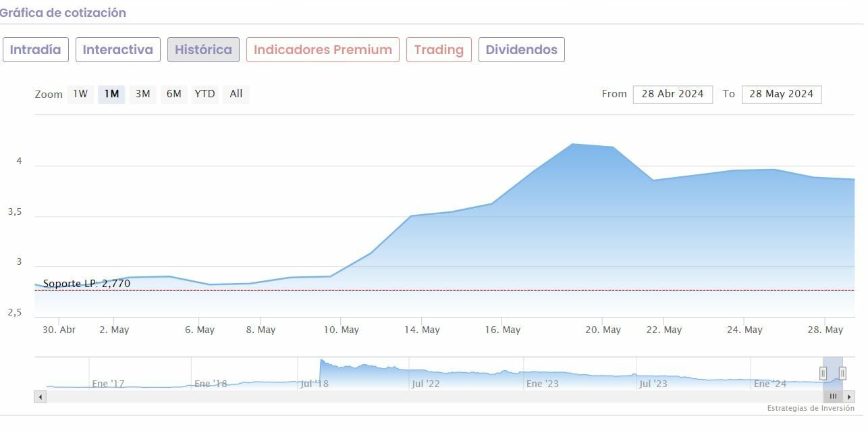Click the navigator scrollbar thumb

pos(833,397)
